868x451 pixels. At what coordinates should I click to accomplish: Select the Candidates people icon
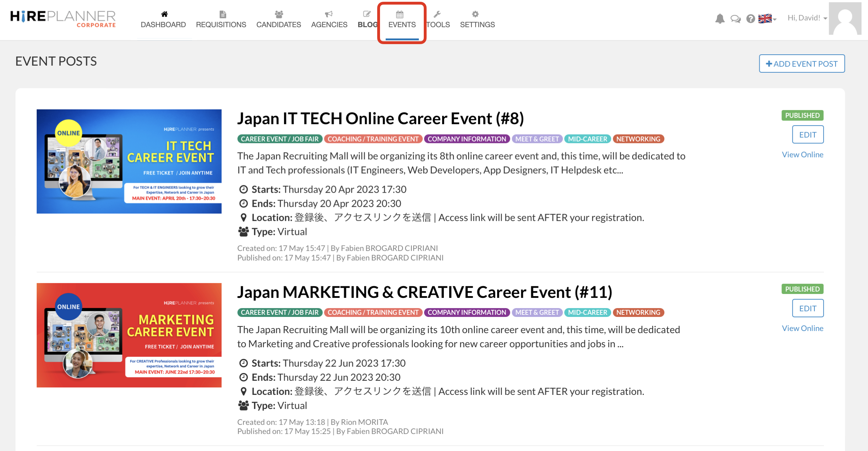point(278,14)
